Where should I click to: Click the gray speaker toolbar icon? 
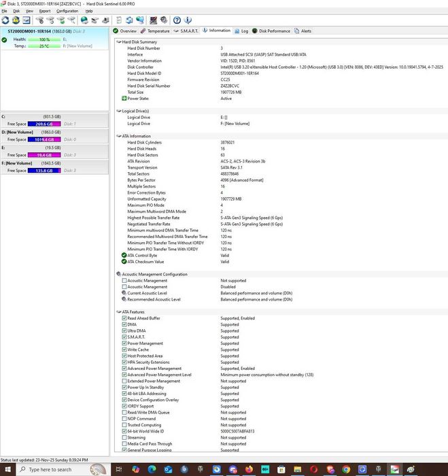coord(164,20)
